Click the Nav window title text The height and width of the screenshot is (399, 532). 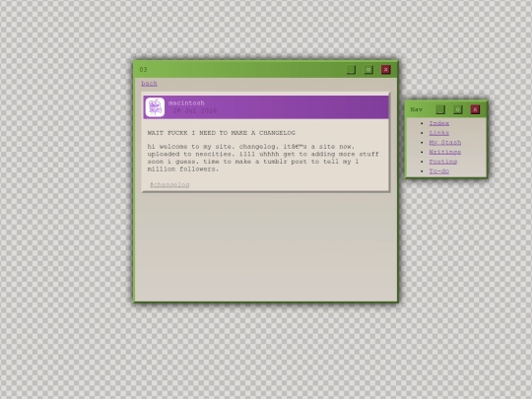click(x=417, y=109)
